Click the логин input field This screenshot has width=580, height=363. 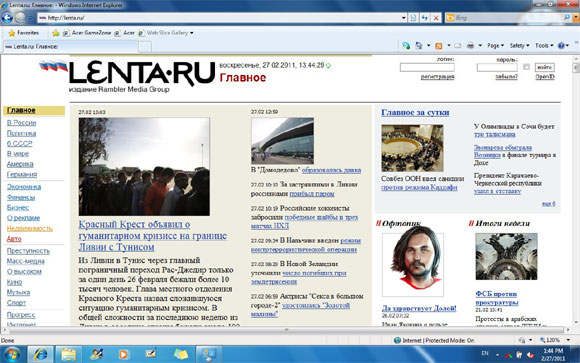427,67
